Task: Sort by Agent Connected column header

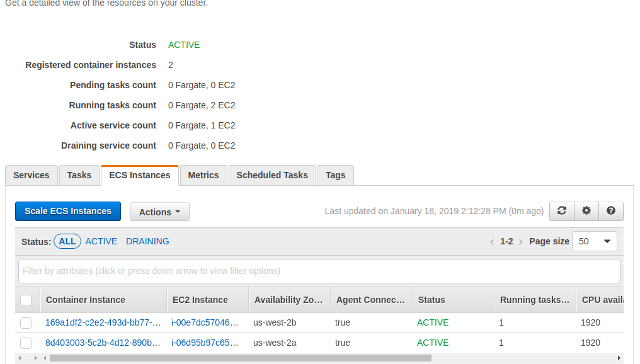Action: 370,300
